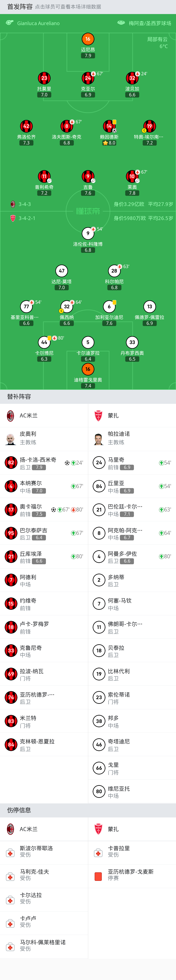The width and height of the screenshot is (176, 980).
Task: Open suspended player 亚历杭德罗-戈麦斯 entry
Action: [x=132, y=875]
